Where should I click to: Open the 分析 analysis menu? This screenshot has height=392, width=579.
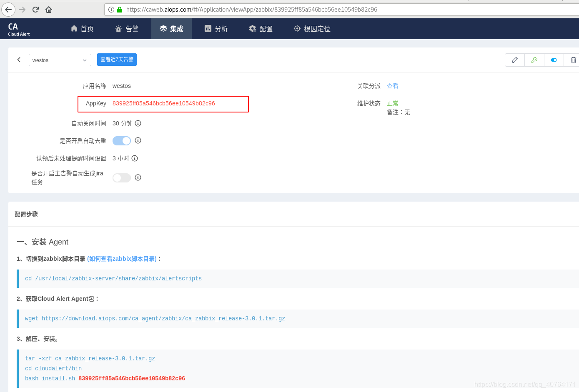coord(216,29)
